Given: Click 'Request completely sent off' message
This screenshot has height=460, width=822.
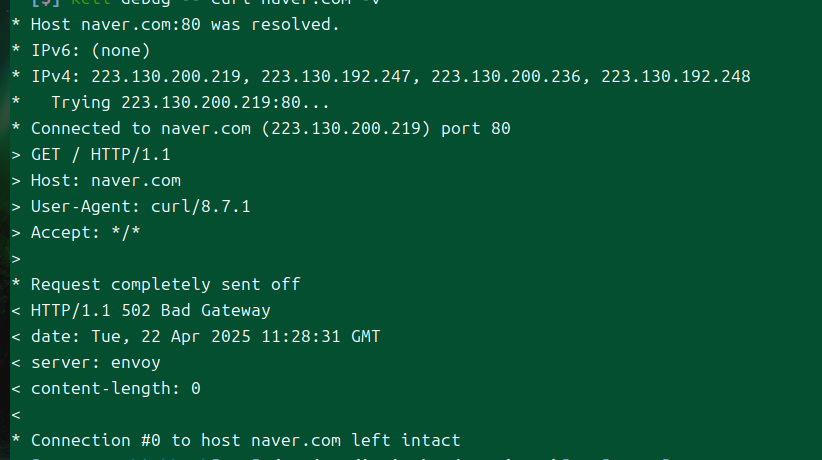Looking at the screenshot, I should [x=165, y=284].
